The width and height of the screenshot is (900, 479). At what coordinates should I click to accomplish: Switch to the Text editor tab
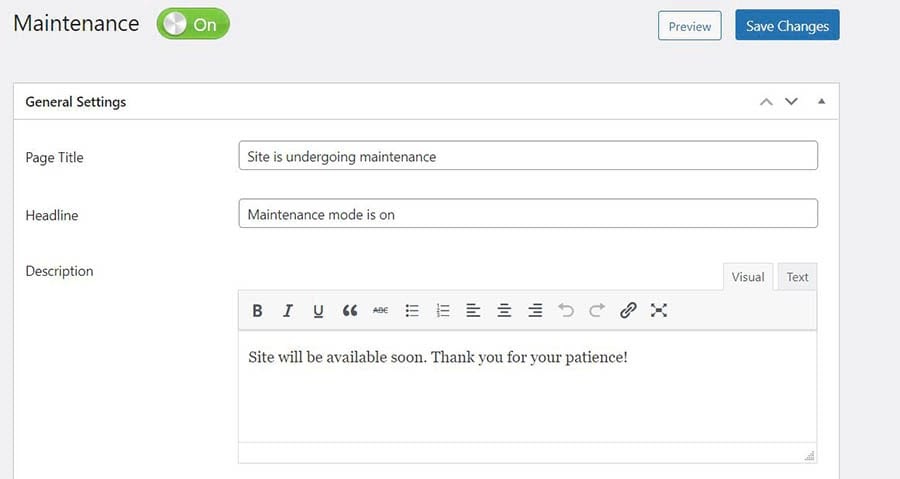click(x=797, y=277)
